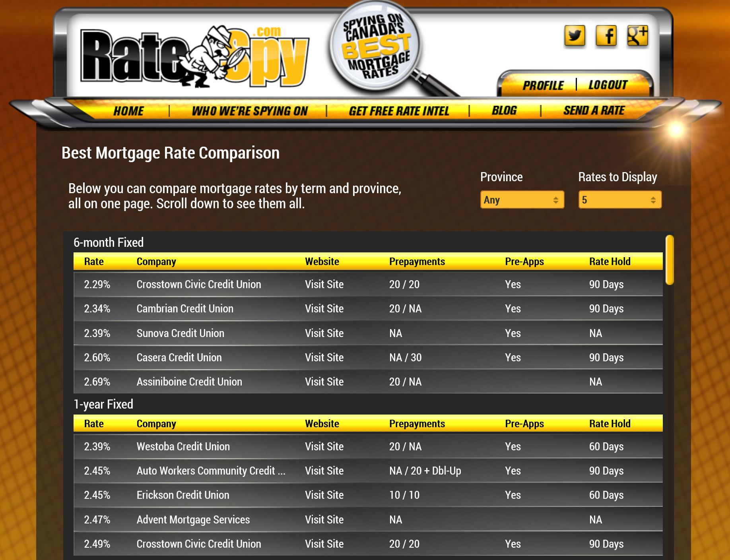730x560 pixels.
Task: Click the LOGOUT link
Action: click(x=608, y=85)
